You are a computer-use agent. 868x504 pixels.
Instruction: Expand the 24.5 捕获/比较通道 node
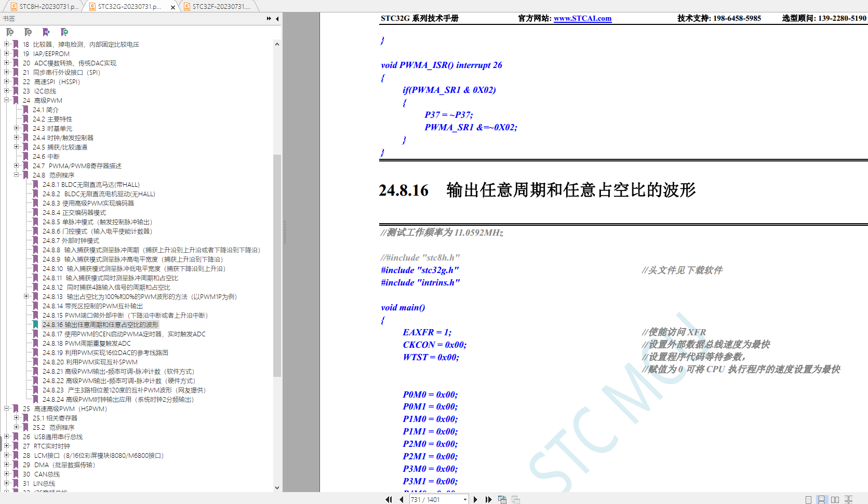(17, 147)
